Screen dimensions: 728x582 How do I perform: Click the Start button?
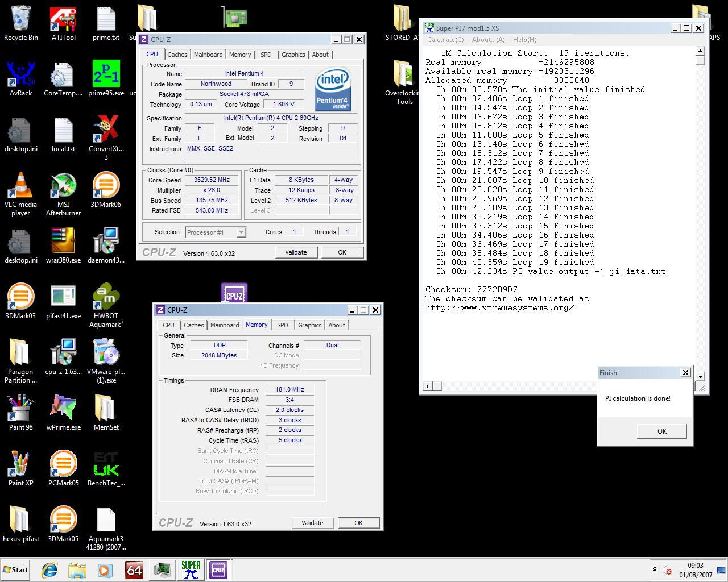(15, 569)
